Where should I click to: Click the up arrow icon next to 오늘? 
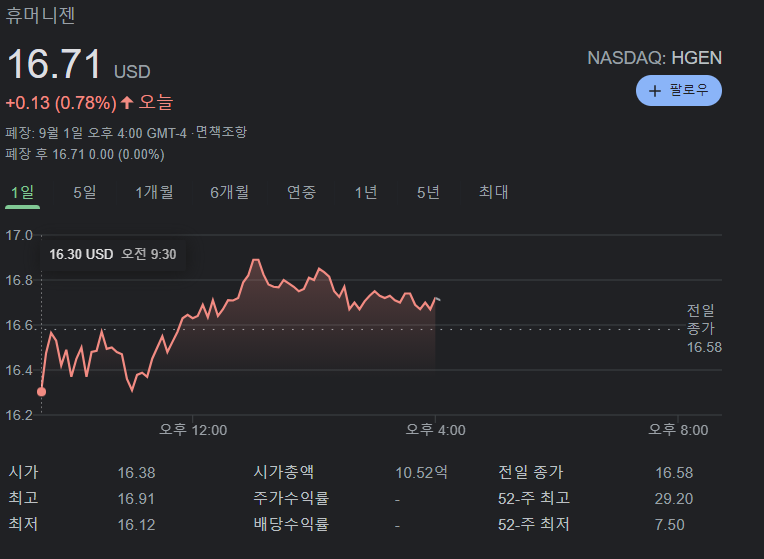point(127,102)
